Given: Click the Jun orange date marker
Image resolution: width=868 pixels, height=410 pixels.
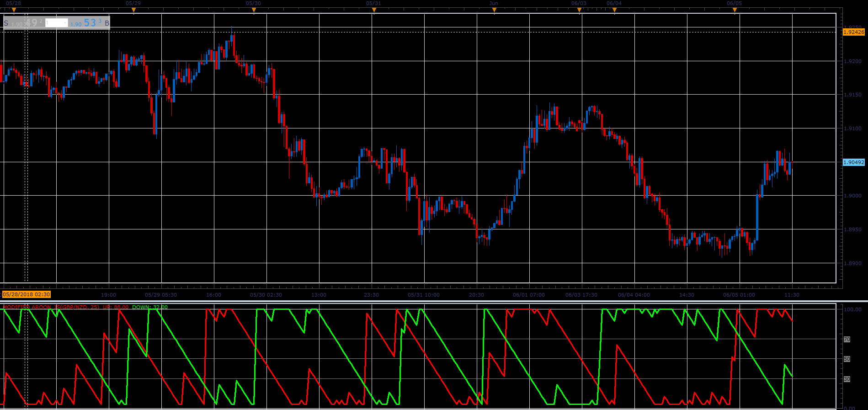Looking at the screenshot, I should click(494, 10).
